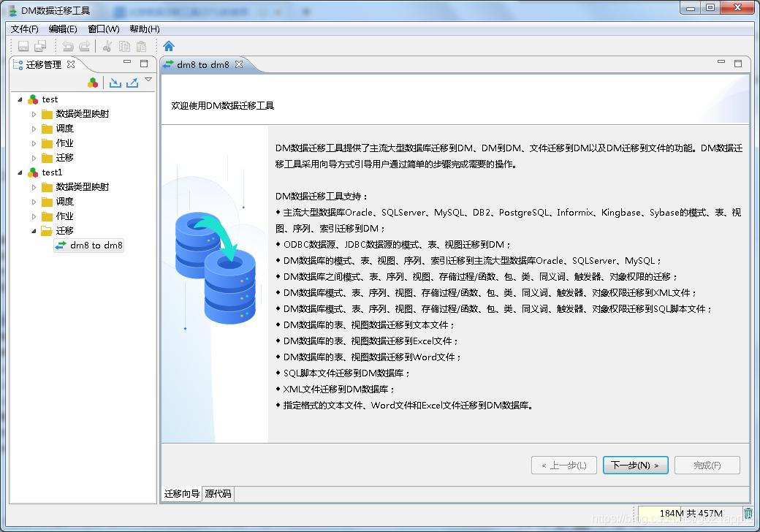Image resolution: width=760 pixels, height=532 pixels.
Task: Click the Copy icon in the toolbar
Action: click(x=126, y=45)
